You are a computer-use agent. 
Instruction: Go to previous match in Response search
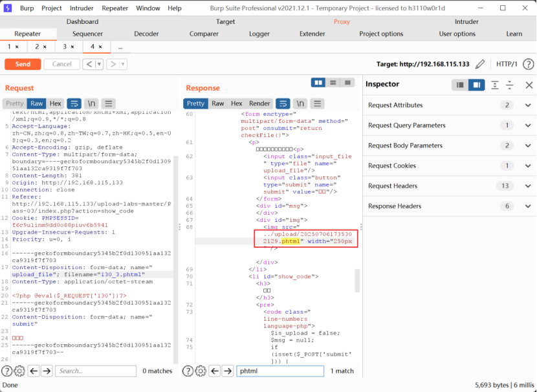coord(215,371)
